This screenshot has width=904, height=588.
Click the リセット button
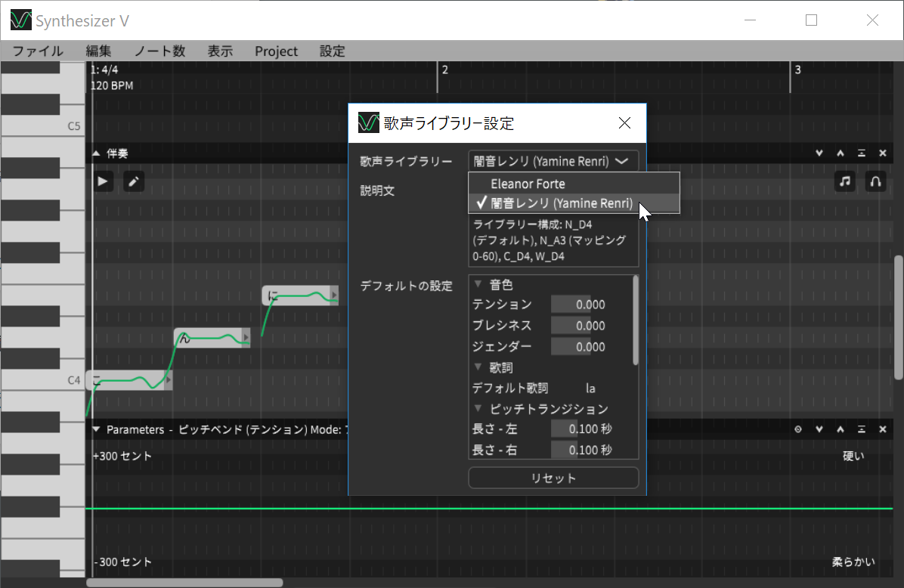coord(553,478)
